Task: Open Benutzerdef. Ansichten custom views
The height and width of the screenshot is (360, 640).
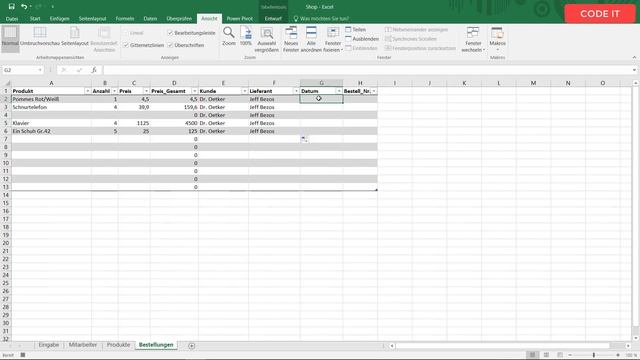Action: coord(104,39)
